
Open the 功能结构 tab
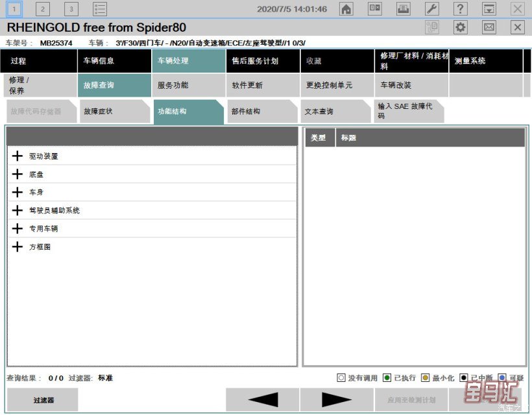coord(189,112)
